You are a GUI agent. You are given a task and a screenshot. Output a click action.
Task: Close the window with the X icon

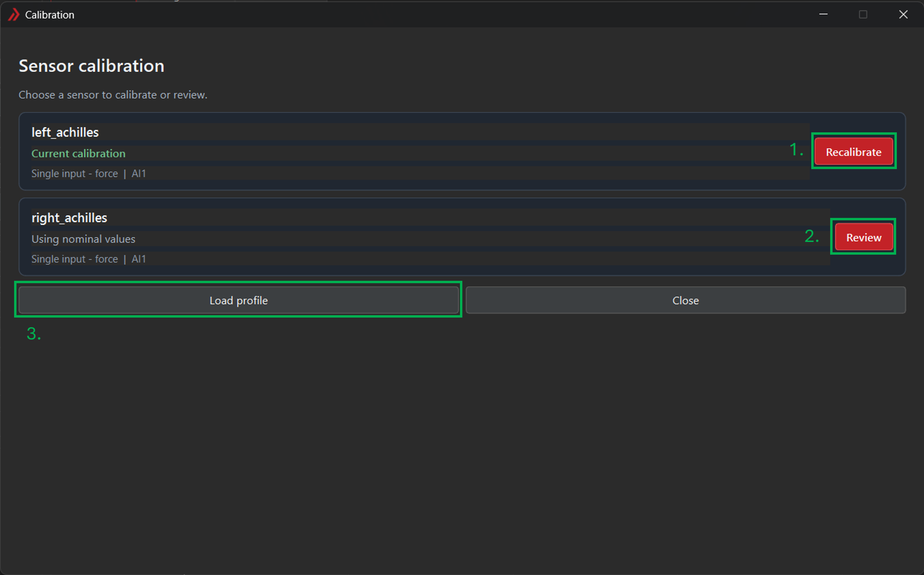tap(903, 14)
